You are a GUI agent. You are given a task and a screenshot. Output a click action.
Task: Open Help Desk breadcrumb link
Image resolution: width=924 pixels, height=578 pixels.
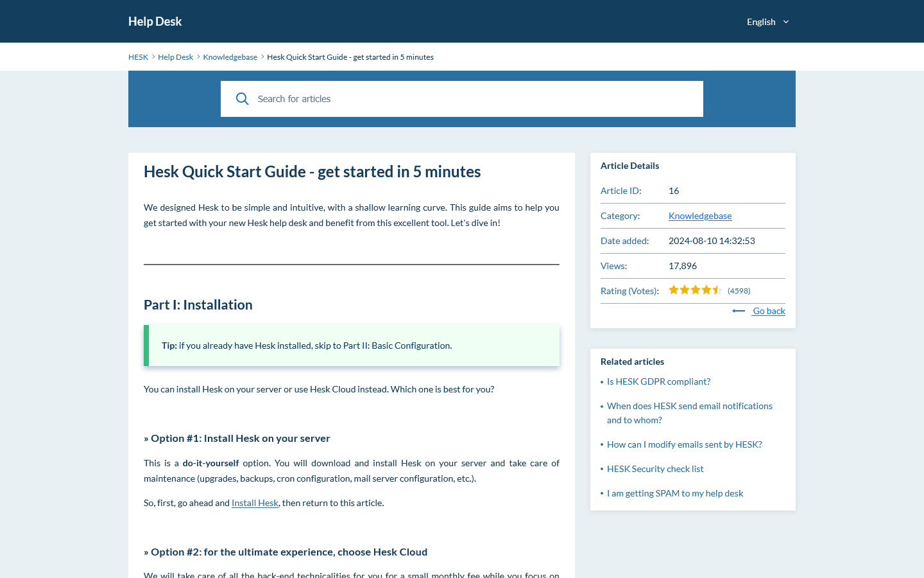click(175, 57)
